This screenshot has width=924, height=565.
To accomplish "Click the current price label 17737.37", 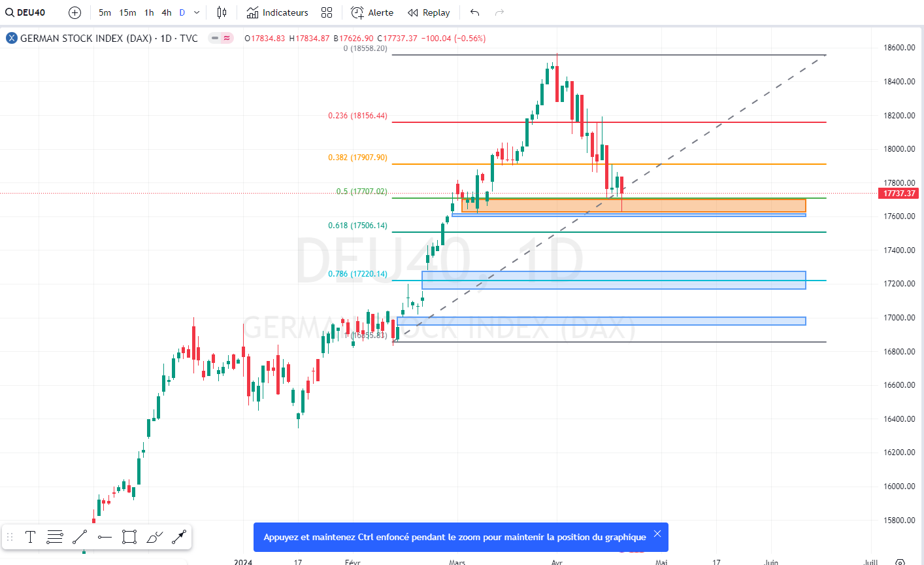I will coord(899,194).
